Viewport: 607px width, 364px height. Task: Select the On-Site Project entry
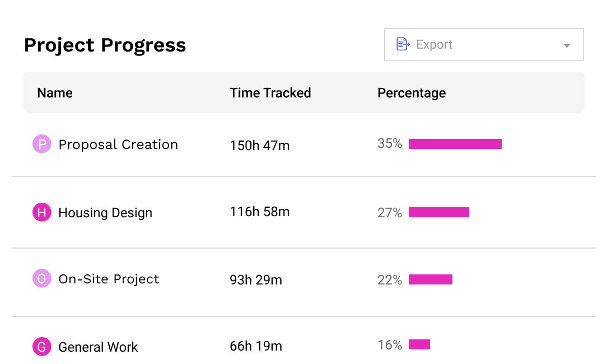coord(109,279)
